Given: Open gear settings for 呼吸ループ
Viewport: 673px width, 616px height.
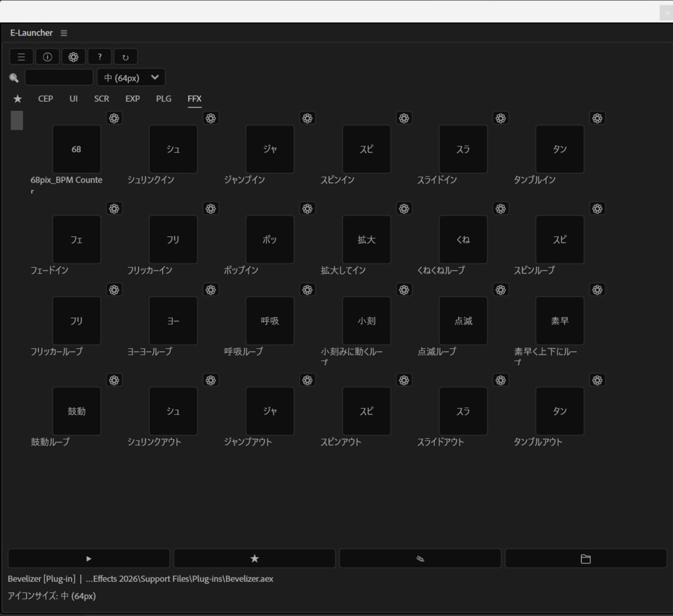Looking at the screenshot, I should [308, 290].
